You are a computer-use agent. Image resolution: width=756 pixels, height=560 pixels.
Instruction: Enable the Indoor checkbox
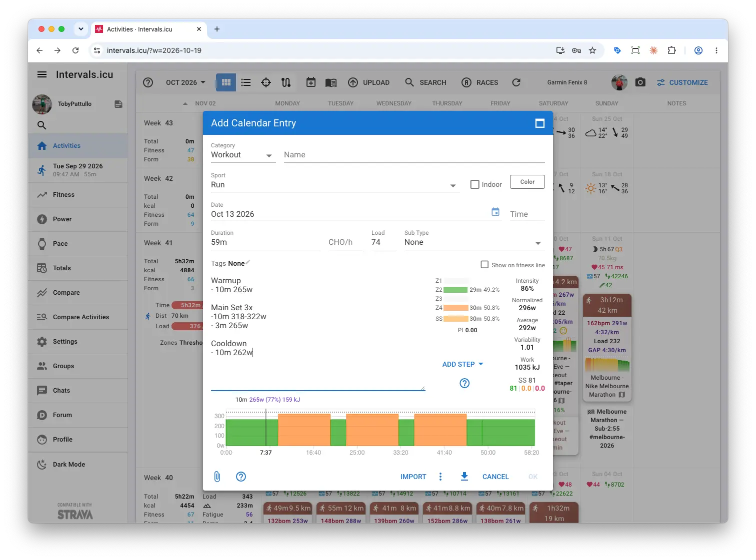pyautogui.click(x=475, y=184)
